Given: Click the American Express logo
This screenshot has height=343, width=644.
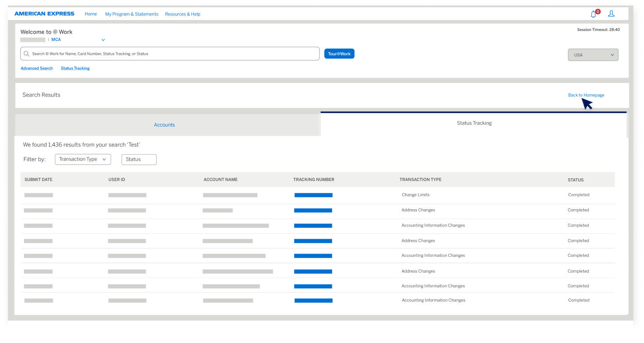Looking at the screenshot, I should 44,14.
